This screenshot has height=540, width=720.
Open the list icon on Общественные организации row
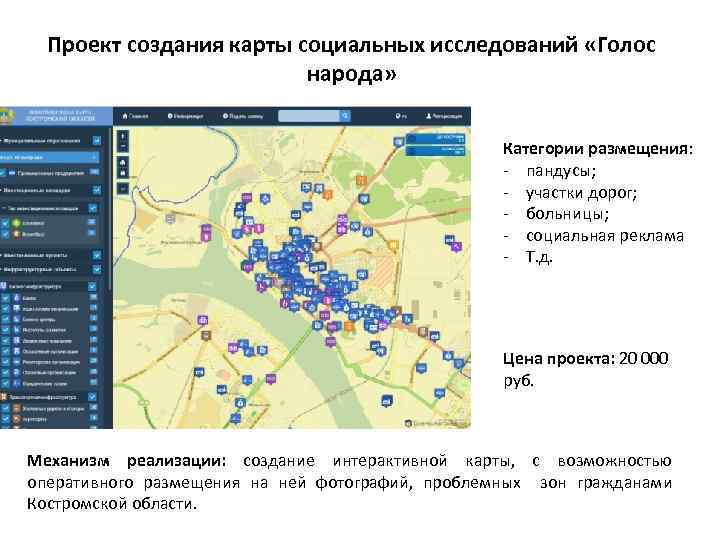[x=93, y=350]
